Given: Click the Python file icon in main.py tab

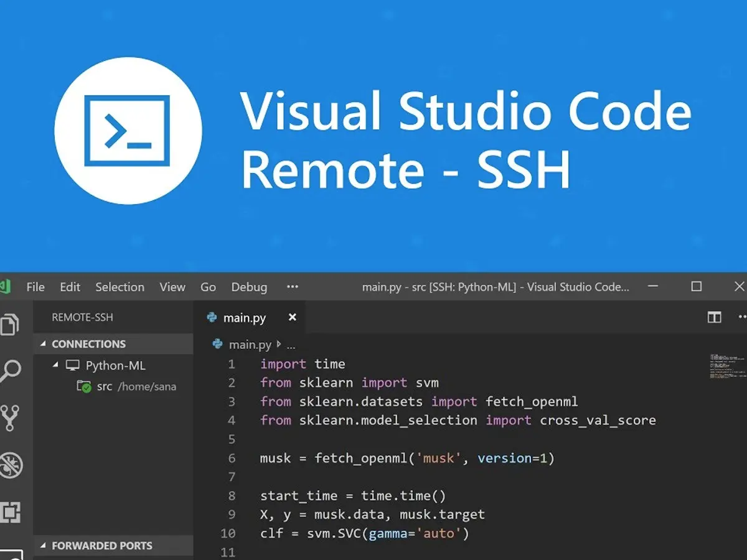Looking at the screenshot, I should point(214,318).
